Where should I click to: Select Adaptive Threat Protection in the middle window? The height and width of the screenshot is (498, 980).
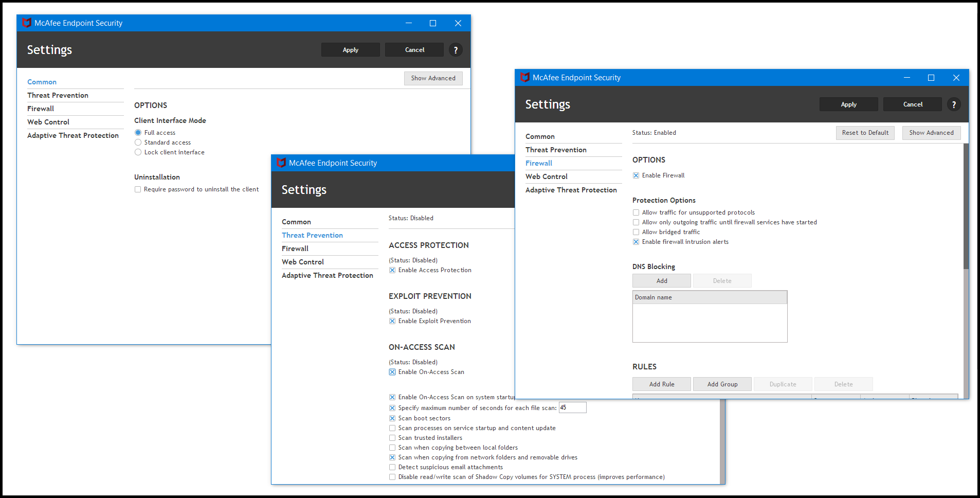tap(328, 275)
